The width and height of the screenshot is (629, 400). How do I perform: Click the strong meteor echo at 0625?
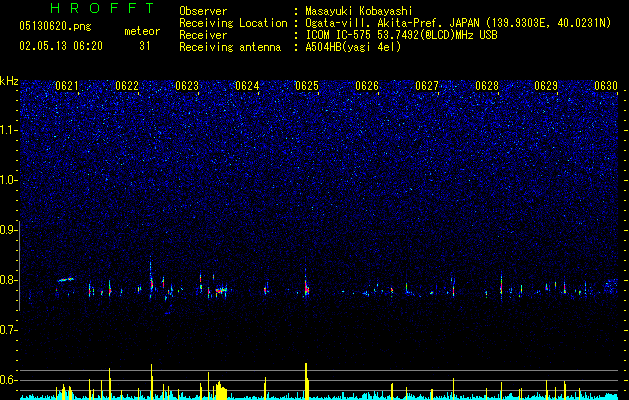[x=306, y=286]
